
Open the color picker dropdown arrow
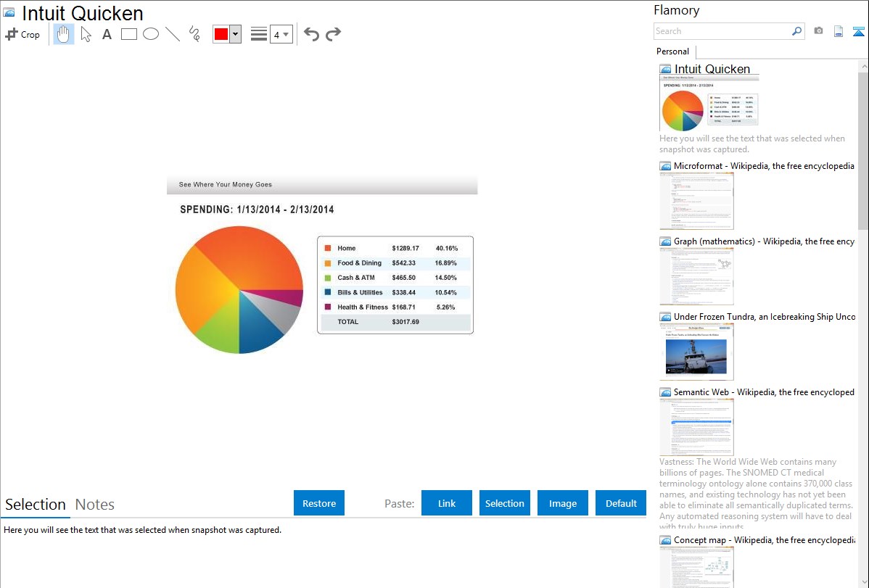[x=235, y=34]
